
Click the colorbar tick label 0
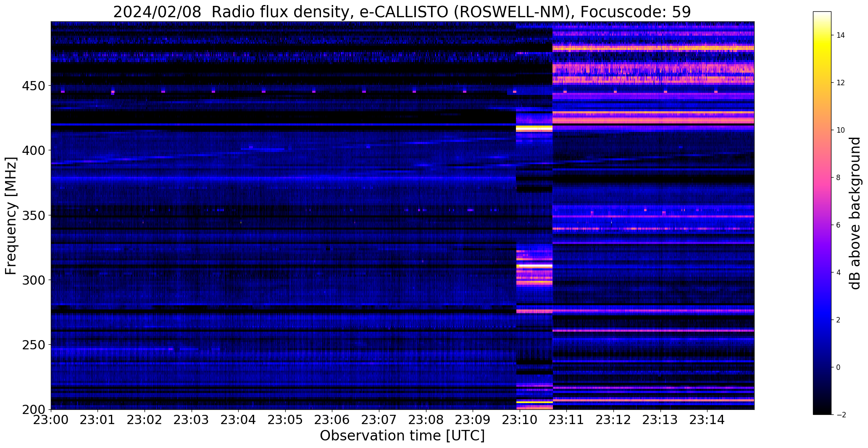(839, 367)
